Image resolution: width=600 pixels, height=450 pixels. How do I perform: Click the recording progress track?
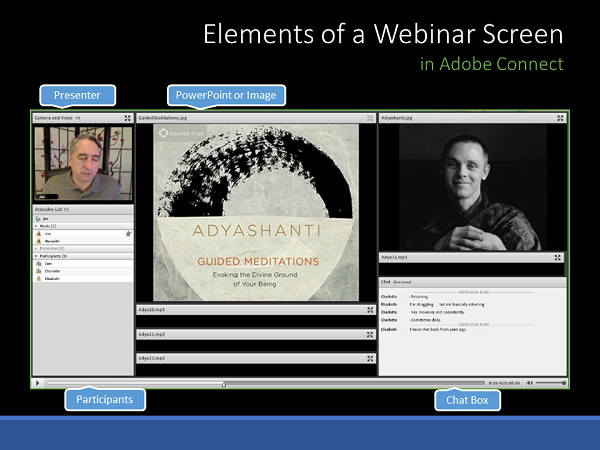pos(266,383)
